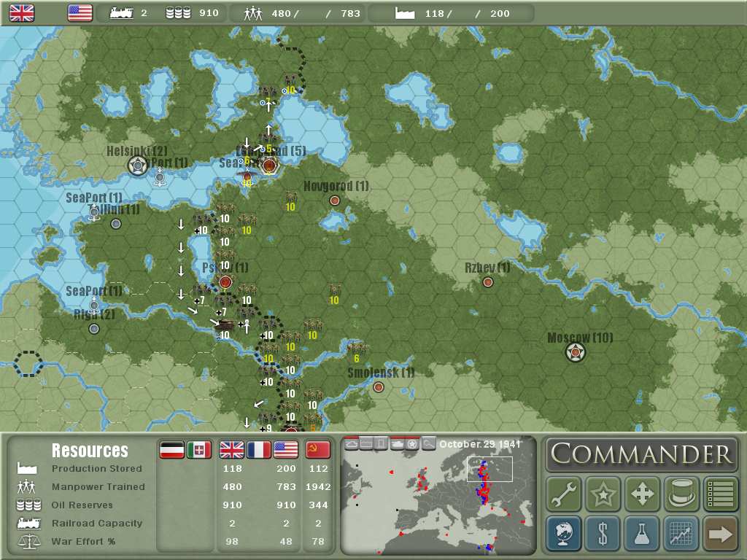Click the Tallinn city marker
Image resolution: width=747 pixels, height=560 pixels.
[x=116, y=224]
